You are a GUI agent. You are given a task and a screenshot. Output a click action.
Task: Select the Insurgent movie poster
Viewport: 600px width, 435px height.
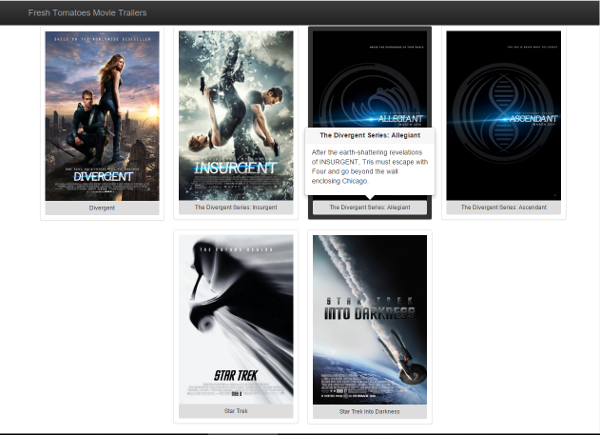click(236, 116)
